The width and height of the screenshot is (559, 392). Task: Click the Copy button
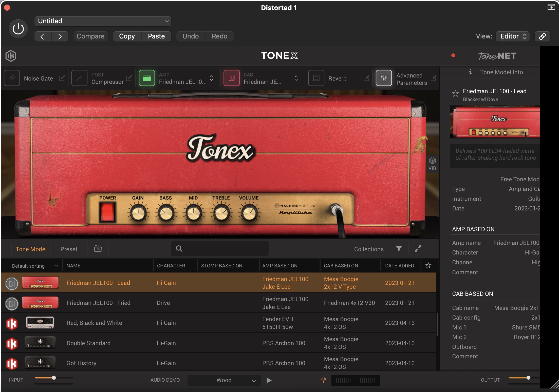pyautogui.click(x=127, y=36)
